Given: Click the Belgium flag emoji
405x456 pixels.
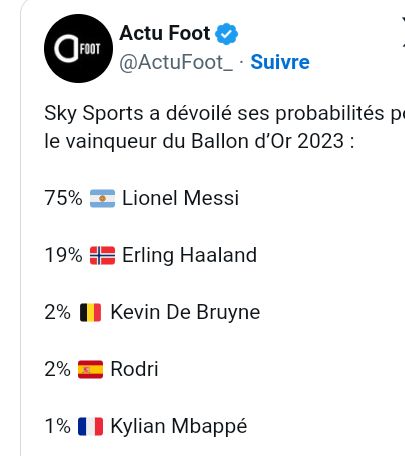Looking at the screenshot, I should (x=91, y=312).
